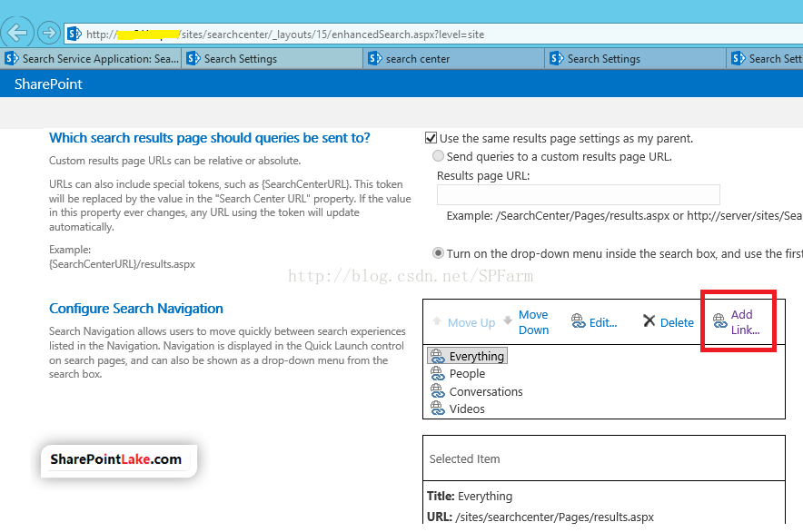Uncheck Use the same results page settings
This screenshot has width=803, height=532.
(x=431, y=138)
